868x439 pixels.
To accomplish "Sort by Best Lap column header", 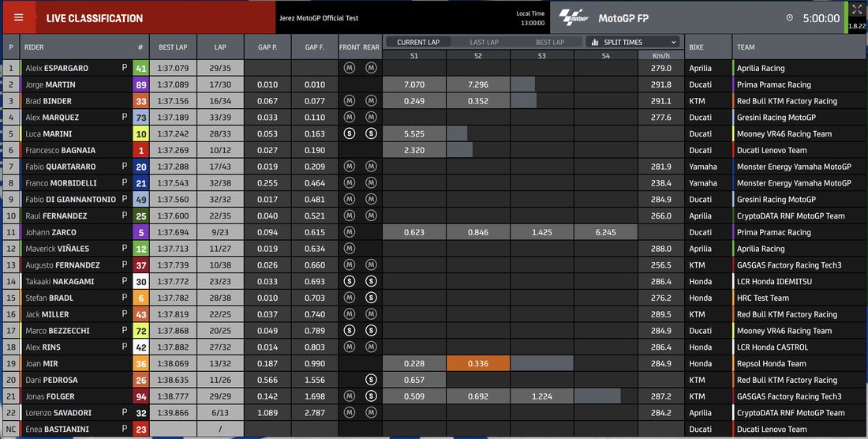I will pyautogui.click(x=173, y=47).
